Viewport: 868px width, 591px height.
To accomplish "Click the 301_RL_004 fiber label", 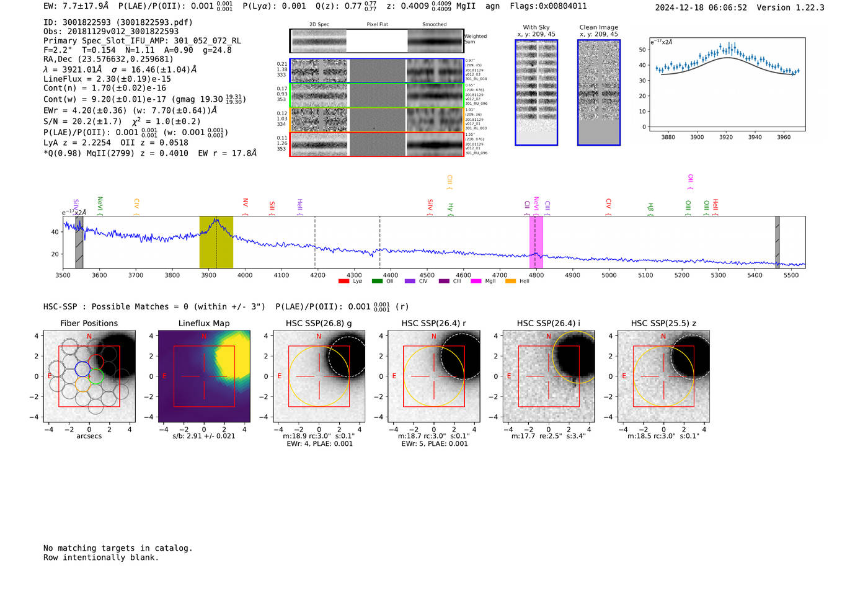I will [476, 79].
